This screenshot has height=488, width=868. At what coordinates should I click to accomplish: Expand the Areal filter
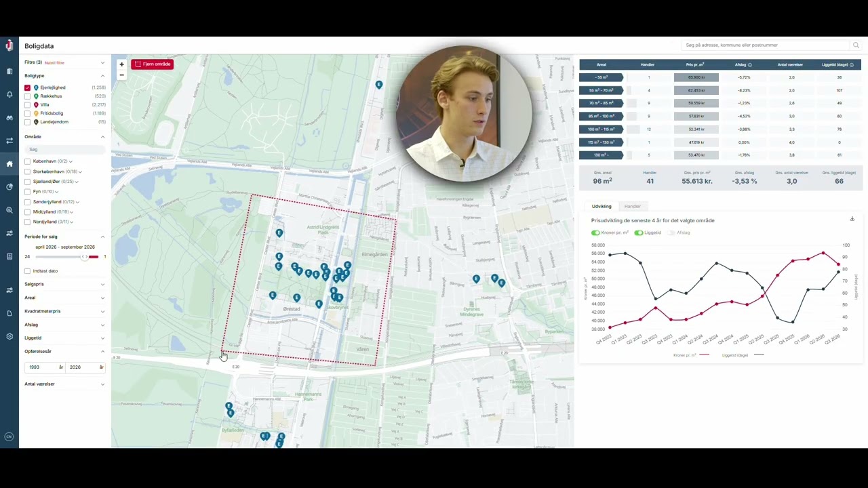click(x=64, y=298)
